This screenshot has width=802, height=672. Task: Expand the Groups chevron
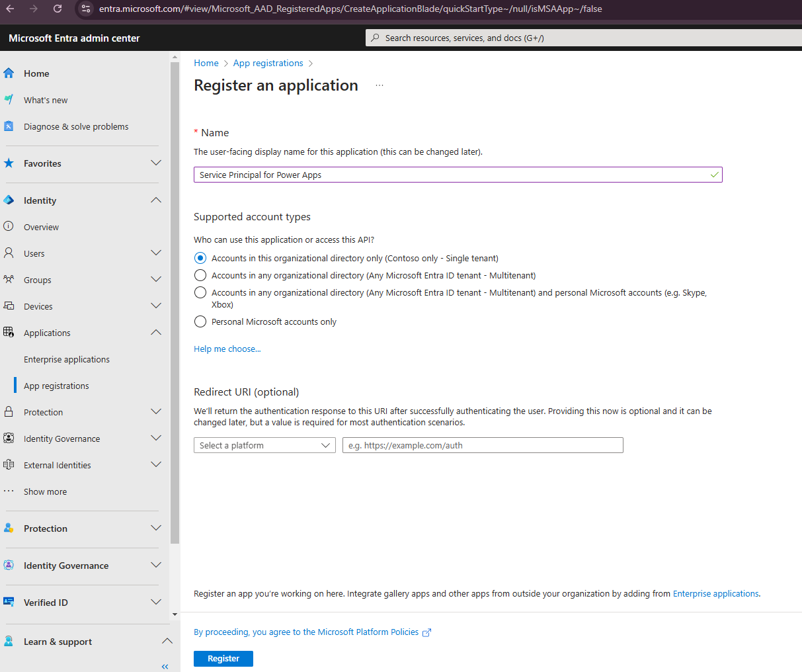coord(156,279)
